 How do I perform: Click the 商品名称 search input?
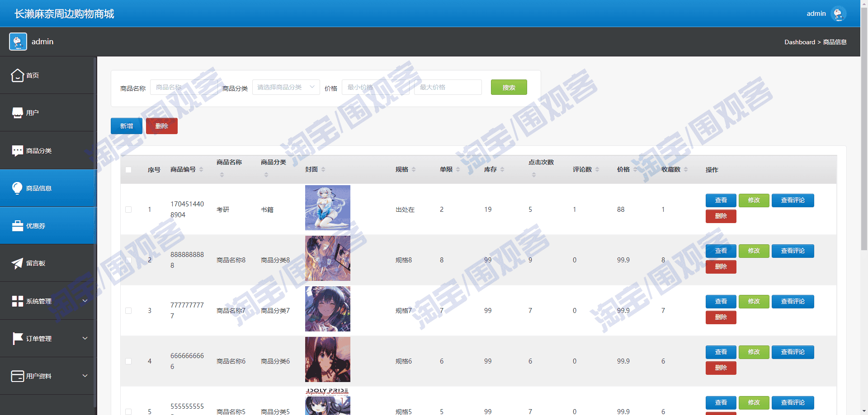[x=184, y=87]
